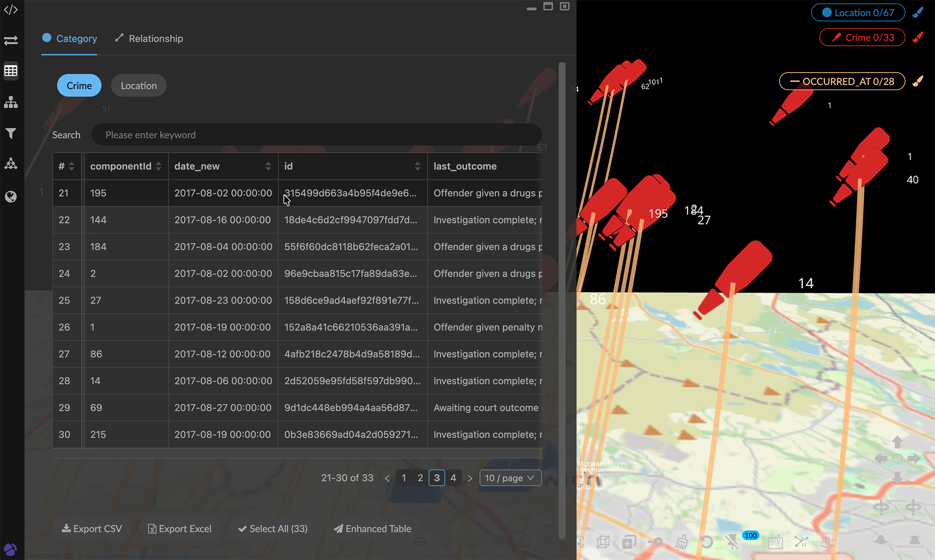Click the blue brush beside Location legend

pos(918,13)
